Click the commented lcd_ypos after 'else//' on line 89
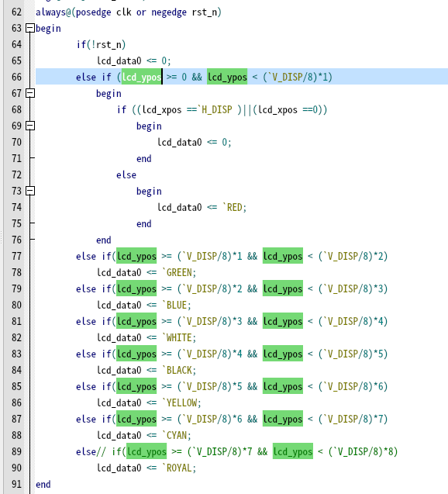Screen dimensions: 448x494 [x=146, y=452]
